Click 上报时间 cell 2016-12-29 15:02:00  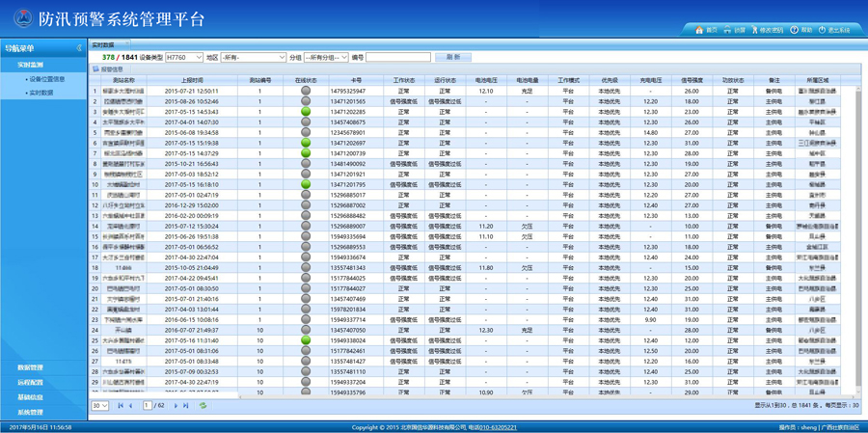[192, 205]
